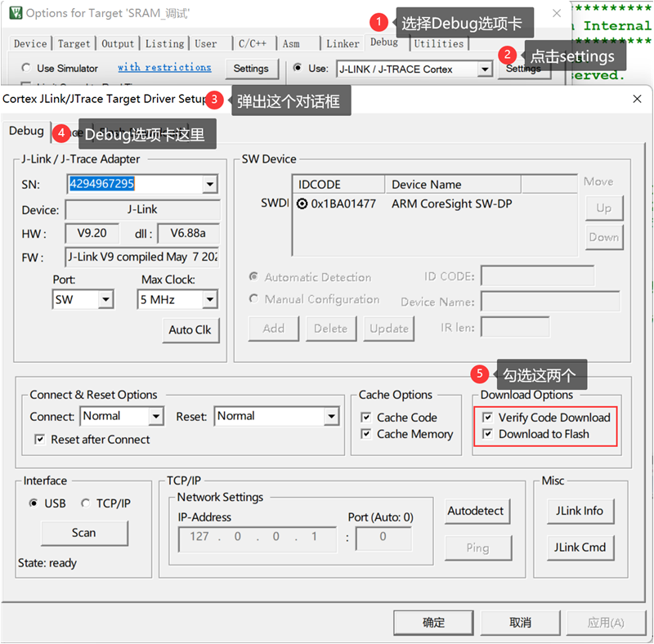The width and height of the screenshot is (654, 644).
Task: Open the Max Clock 5 MHz dropdown
Action: pos(210,300)
